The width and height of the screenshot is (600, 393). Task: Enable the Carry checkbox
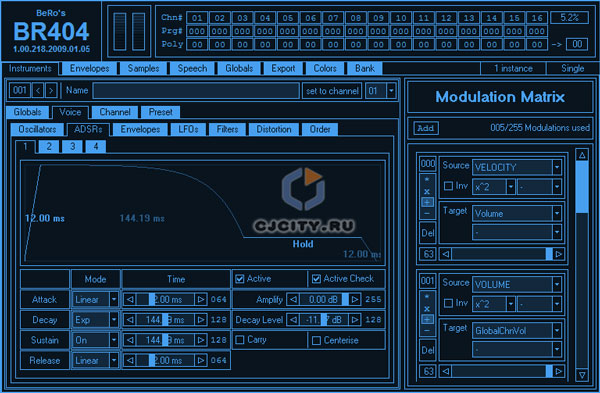click(240, 340)
